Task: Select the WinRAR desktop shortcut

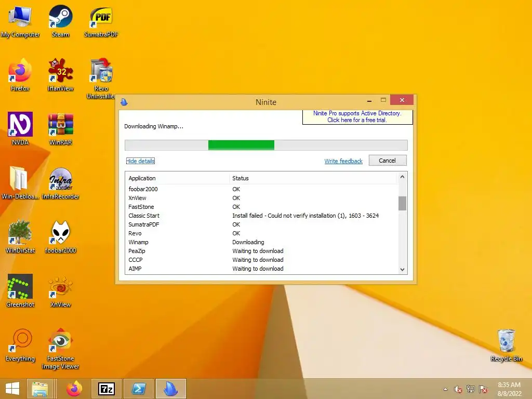Action: click(60, 129)
